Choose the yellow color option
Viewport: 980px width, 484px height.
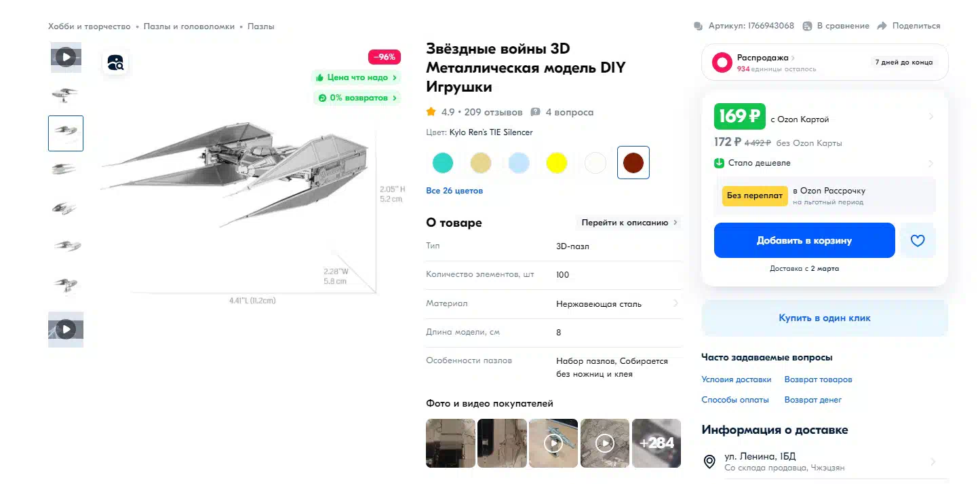[557, 163]
